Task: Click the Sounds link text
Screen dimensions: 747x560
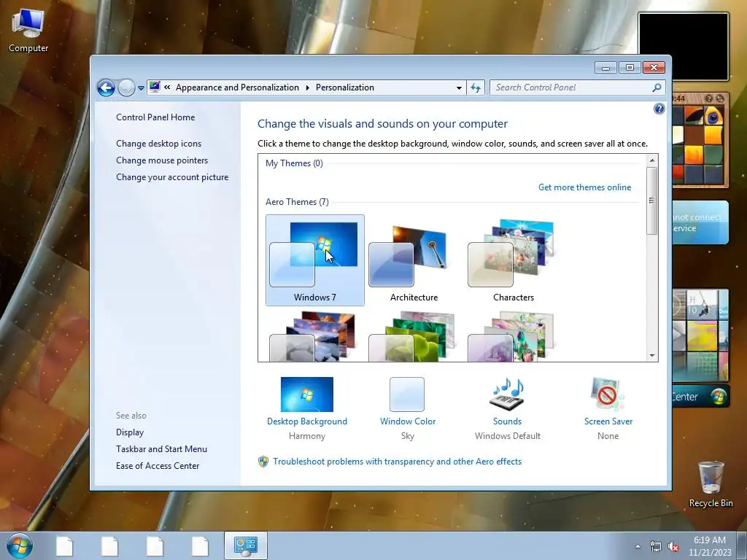Action: [x=508, y=421]
